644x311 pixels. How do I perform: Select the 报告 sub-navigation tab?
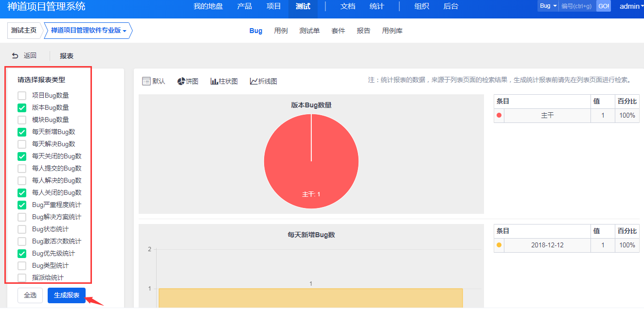[x=363, y=31]
